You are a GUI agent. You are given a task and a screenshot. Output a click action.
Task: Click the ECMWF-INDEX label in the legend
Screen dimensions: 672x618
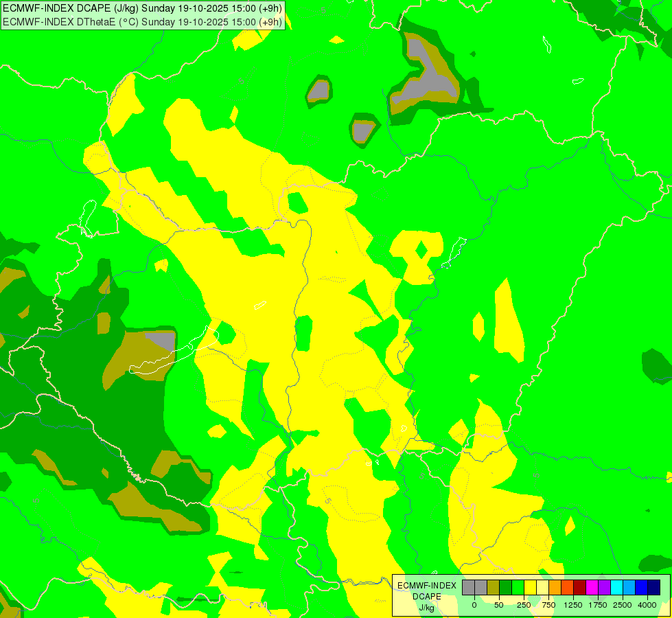tap(427, 586)
